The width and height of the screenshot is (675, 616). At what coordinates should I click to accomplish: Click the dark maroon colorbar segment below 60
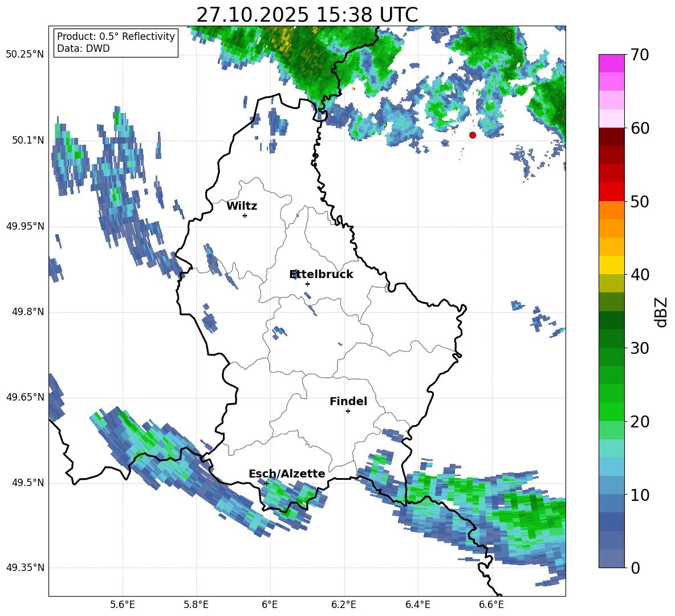[611, 136]
